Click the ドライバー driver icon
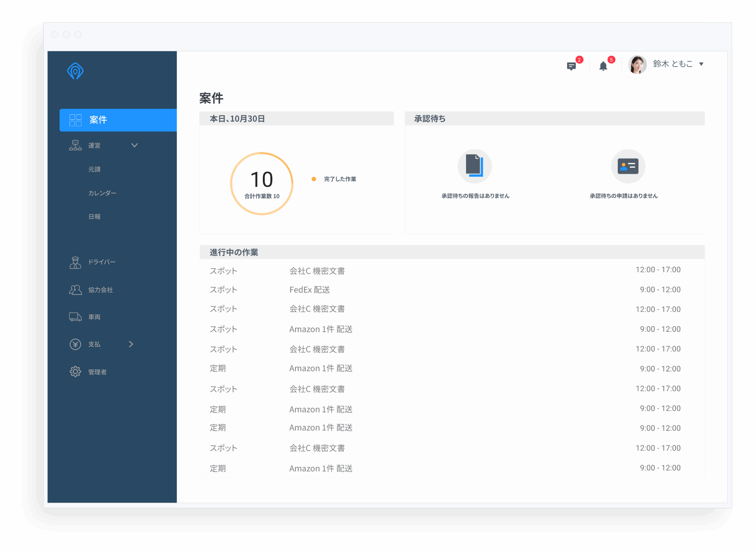The image size is (756, 553). point(75,262)
